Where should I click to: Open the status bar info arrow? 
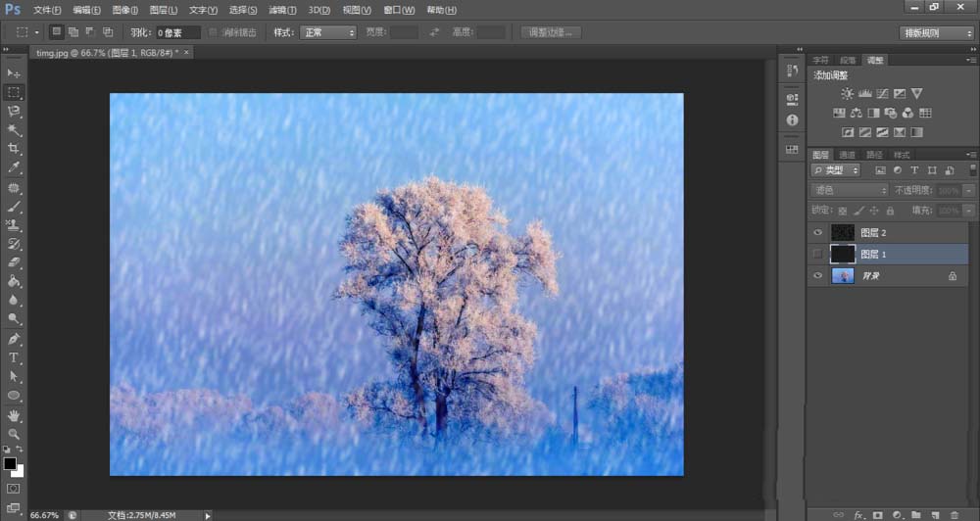pos(208,515)
